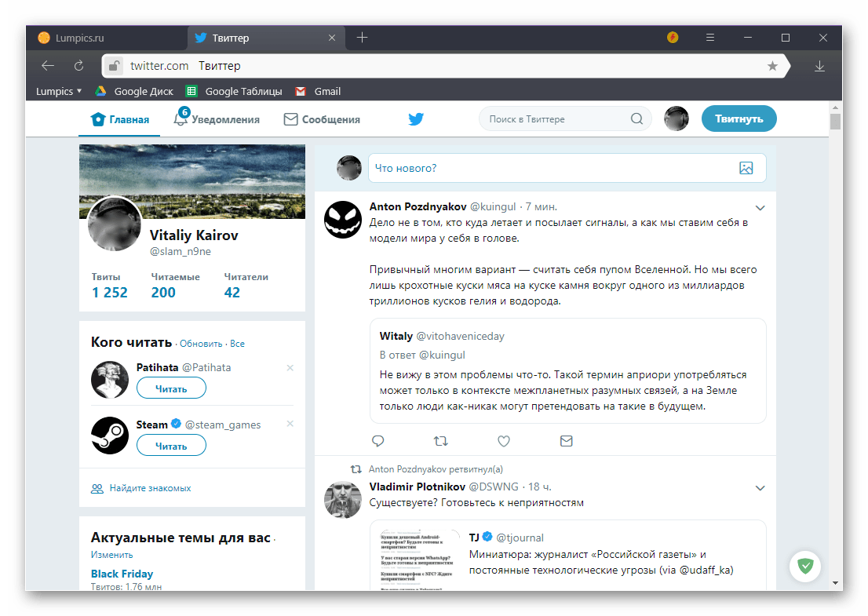
Task: Expand options on Vladimir Plotnikov's tweet
Action: pyautogui.click(x=760, y=487)
